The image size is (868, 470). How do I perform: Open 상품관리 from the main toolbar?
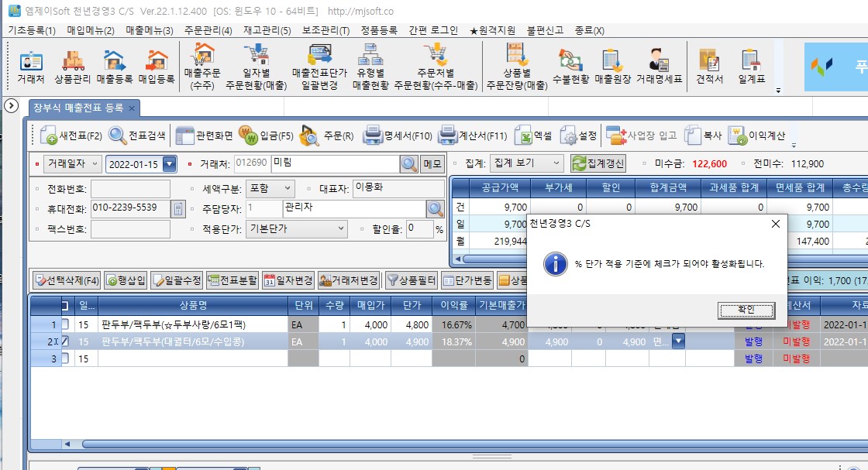click(73, 67)
